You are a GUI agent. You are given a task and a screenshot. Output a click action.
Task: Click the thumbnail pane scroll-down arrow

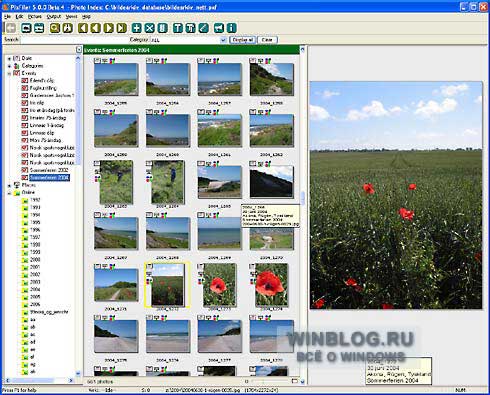(303, 382)
